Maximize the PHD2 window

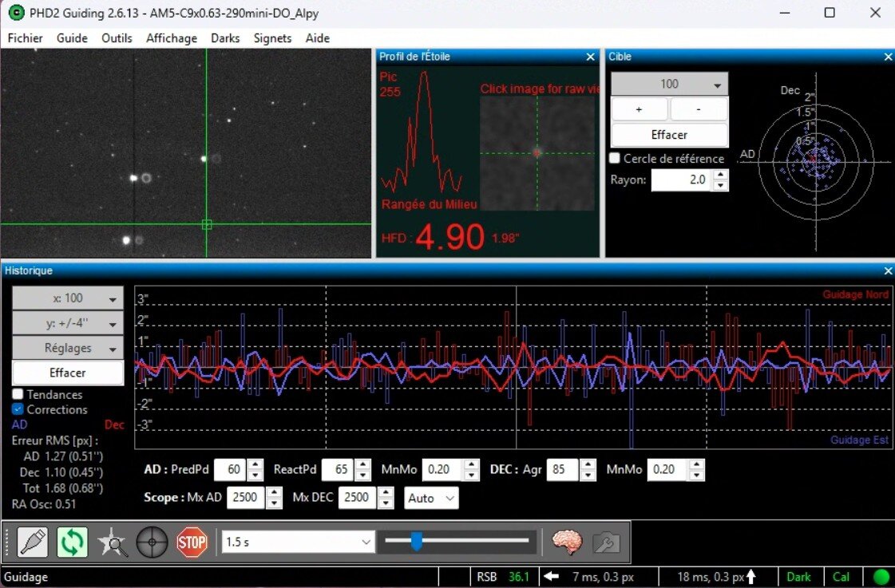pyautogui.click(x=830, y=13)
